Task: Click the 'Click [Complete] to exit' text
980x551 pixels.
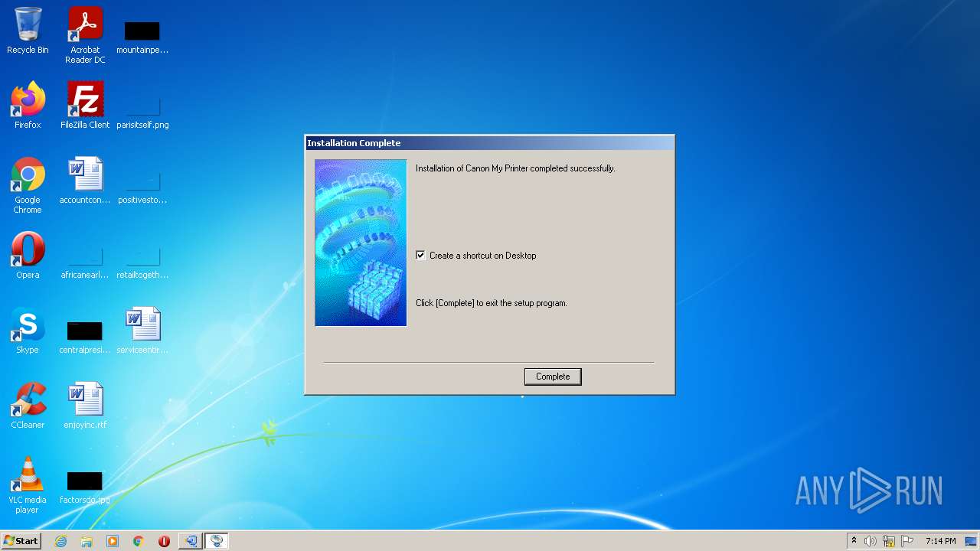Action: coord(492,303)
